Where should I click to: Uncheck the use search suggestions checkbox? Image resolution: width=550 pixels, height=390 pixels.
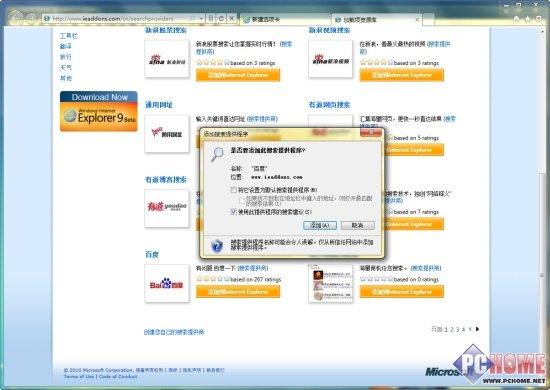[x=234, y=211]
